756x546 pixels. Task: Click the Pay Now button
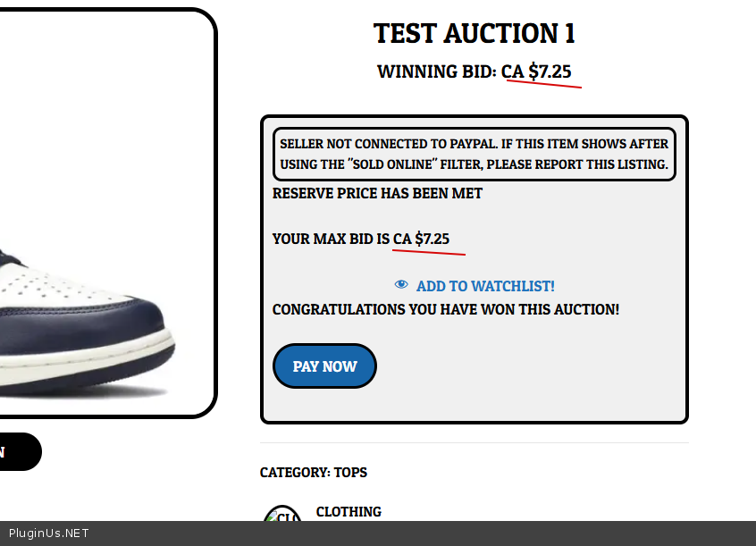tap(324, 366)
